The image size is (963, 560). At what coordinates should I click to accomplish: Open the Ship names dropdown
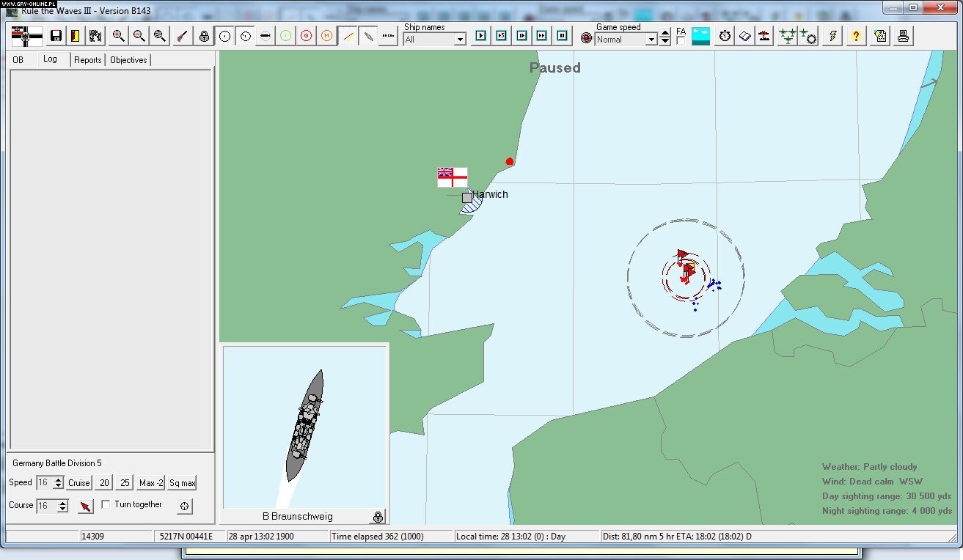point(460,39)
